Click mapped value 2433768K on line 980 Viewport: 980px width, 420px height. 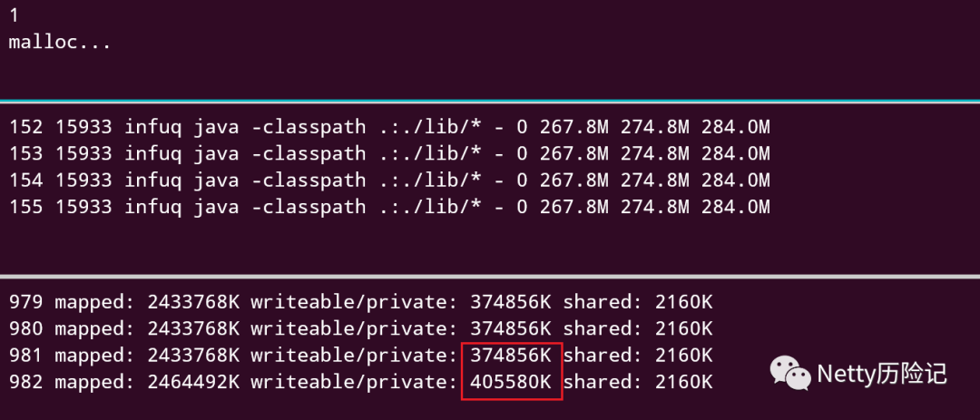194,328
